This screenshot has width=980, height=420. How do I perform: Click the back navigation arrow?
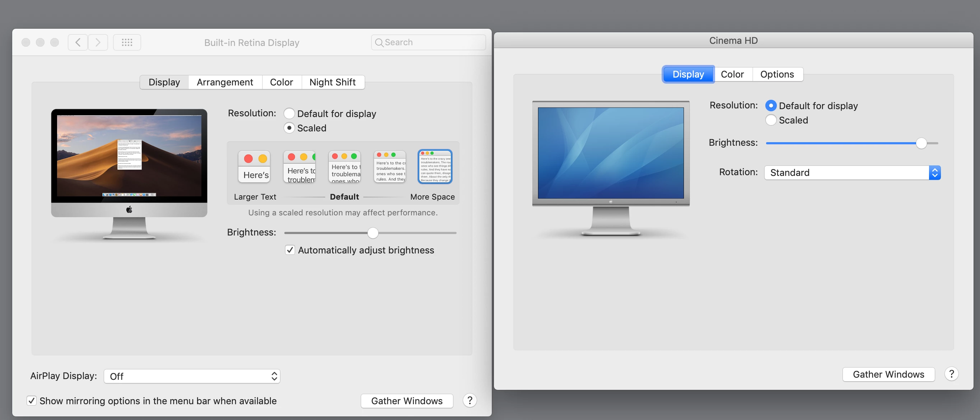[x=78, y=42]
